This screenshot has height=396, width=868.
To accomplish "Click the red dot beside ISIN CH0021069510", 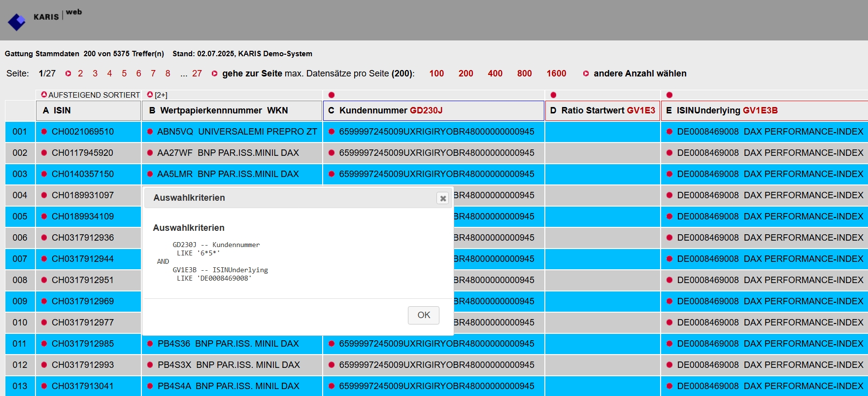I will [x=44, y=132].
